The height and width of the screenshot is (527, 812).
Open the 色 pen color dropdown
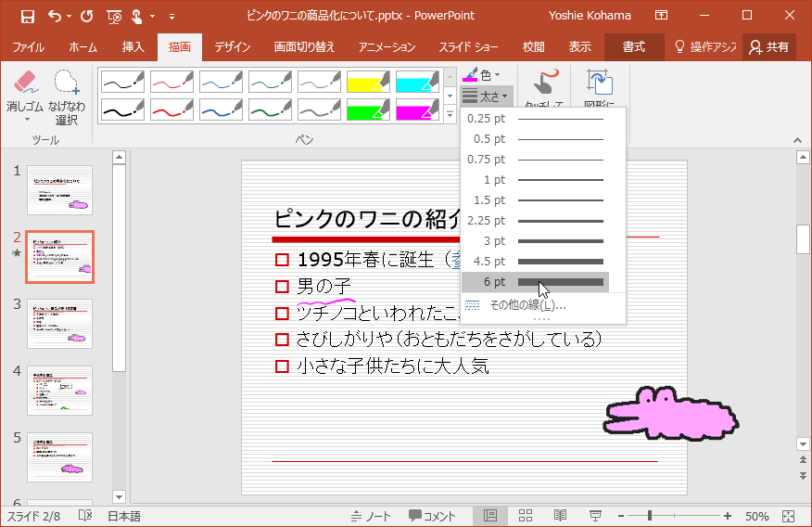(482, 75)
